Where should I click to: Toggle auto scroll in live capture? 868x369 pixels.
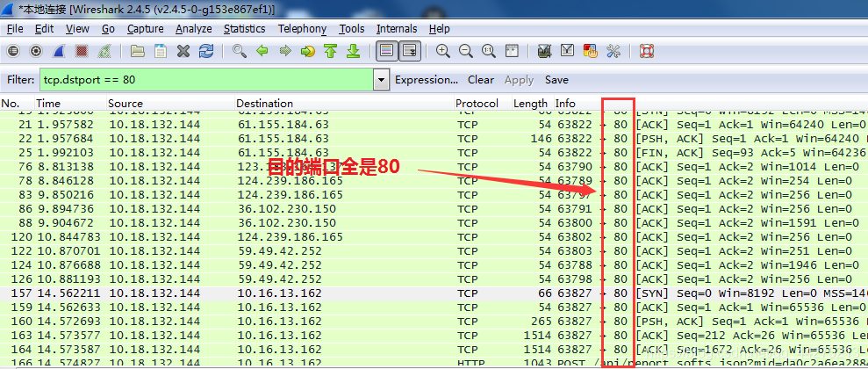tap(410, 52)
